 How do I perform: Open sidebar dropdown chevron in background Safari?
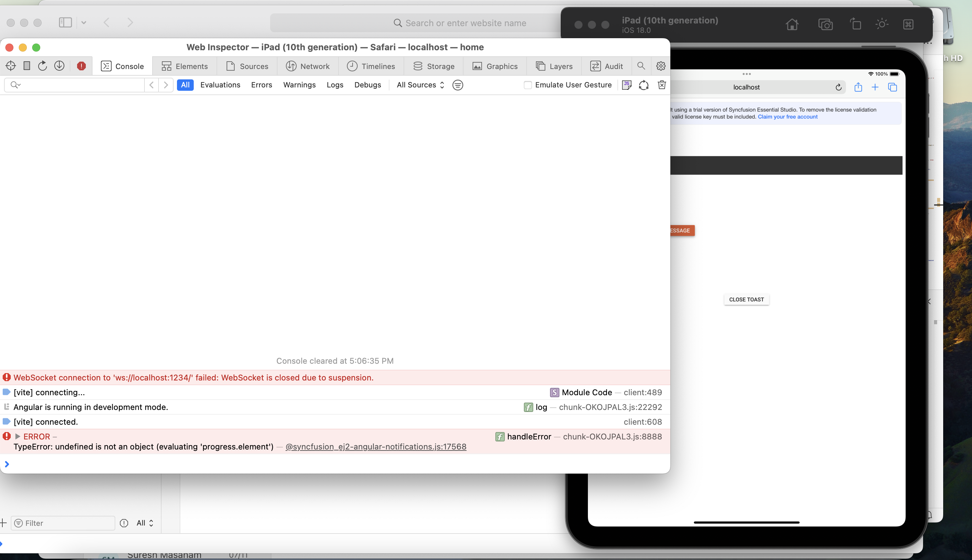(x=83, y=23)
